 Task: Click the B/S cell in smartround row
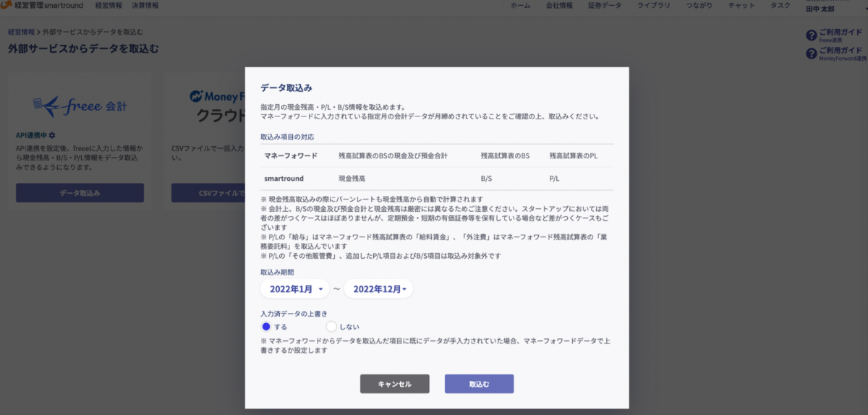click(486, 178)
